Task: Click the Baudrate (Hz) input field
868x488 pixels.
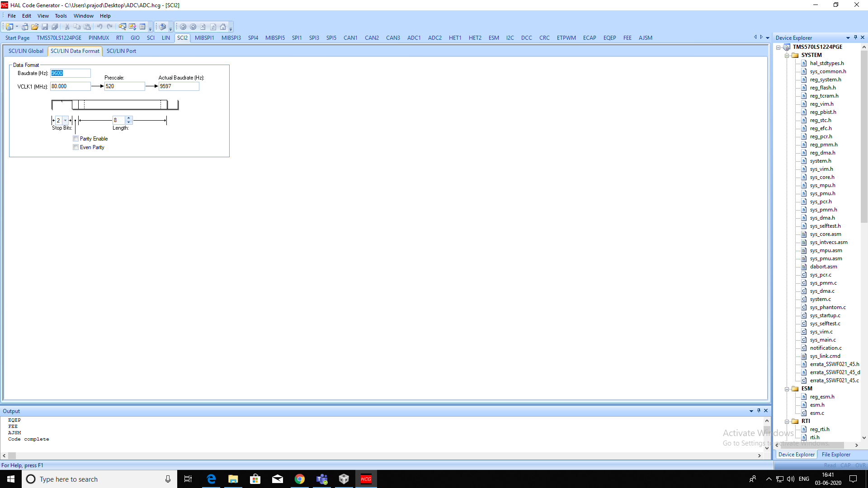Action: 71,73
